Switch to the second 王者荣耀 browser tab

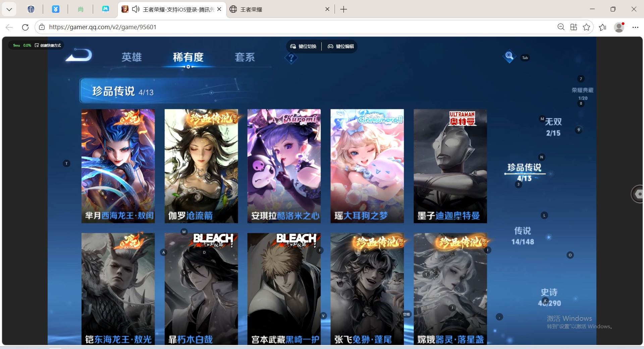coord(280,9)
